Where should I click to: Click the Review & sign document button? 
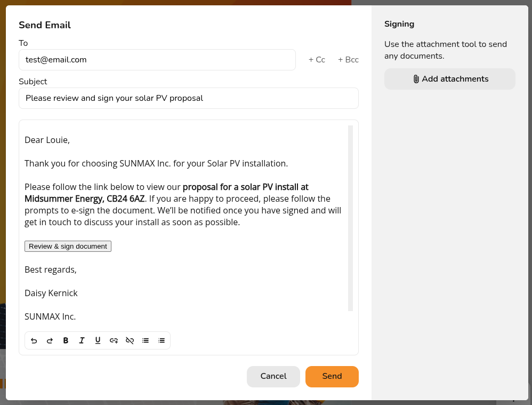click(x=68, y=247)
